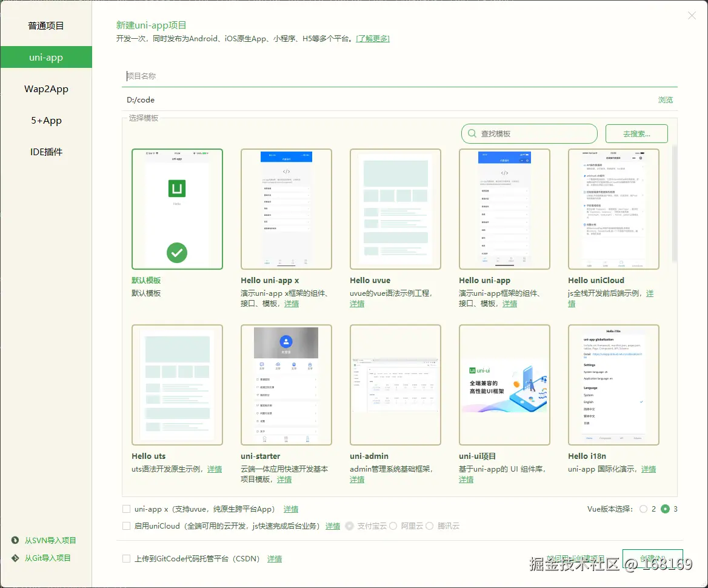Open 详情 link beside uni-app x checkbox
The height and width of the screenshot is (588, 708).
coord(291,509)
